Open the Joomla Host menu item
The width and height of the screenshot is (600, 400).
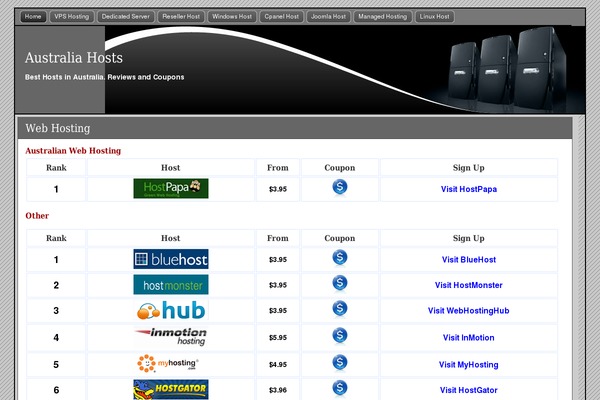pos(328,16)
